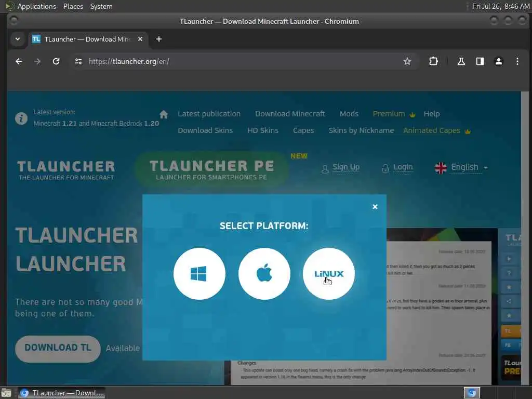Viewport: 532px width, 399px height.
Task: Go back using browser back arrow
Action: point(19,61)
